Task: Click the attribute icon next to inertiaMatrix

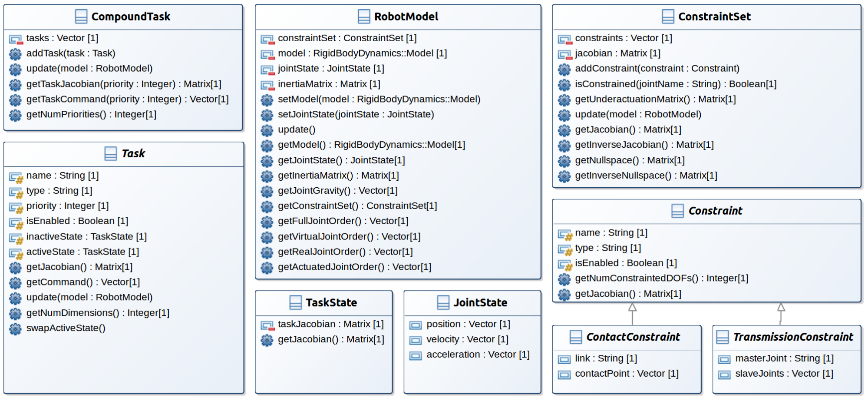Action: click(x=267, y=85)
